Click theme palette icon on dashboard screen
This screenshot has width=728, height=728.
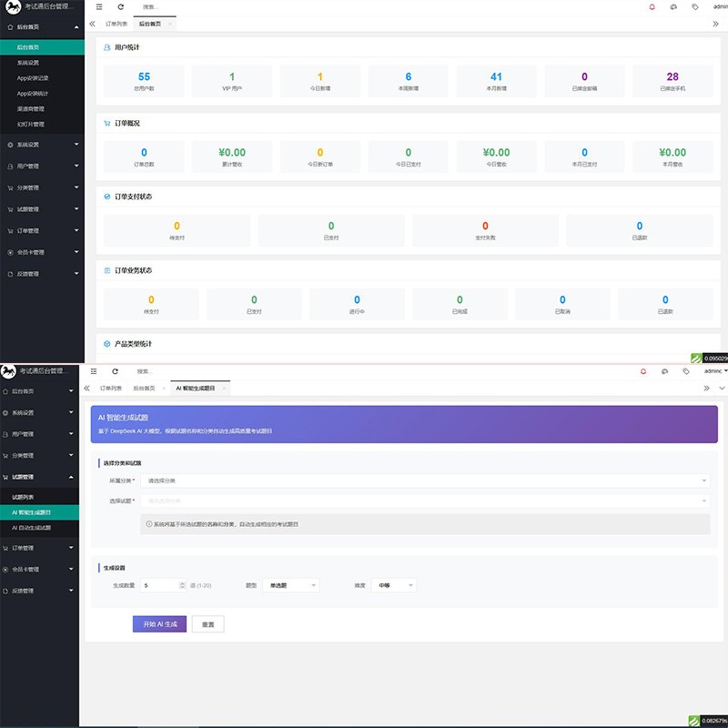(673, 7)
